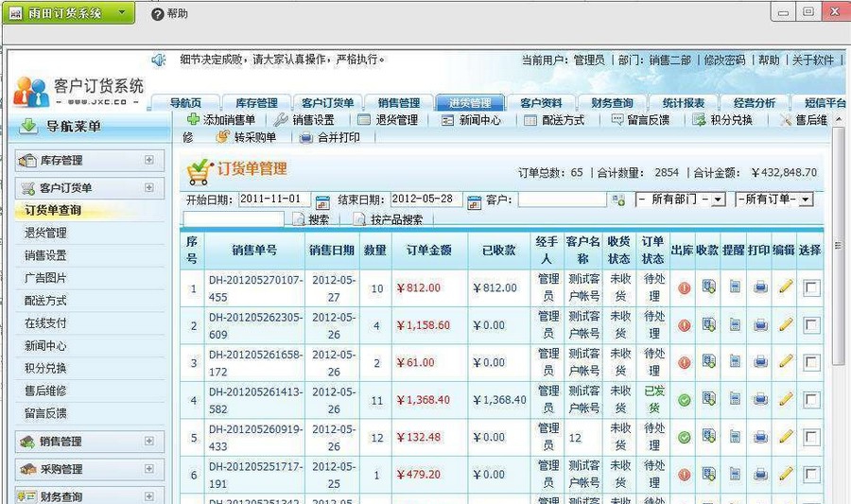The height and width of the screenshot is (504, 851).
Task: Select 订货单查询 in the sidebar
Action: [x=53, y=210]
